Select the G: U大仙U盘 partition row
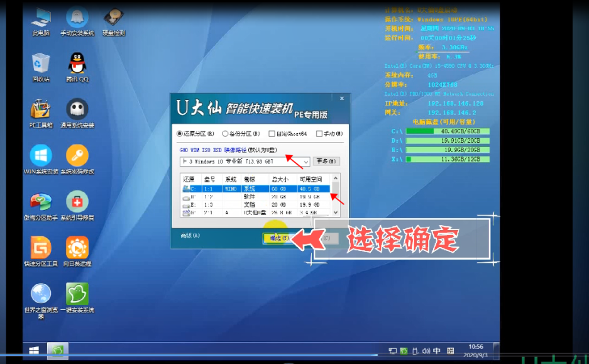This screenshot has width=589, height=364. (x=255, y=212)
